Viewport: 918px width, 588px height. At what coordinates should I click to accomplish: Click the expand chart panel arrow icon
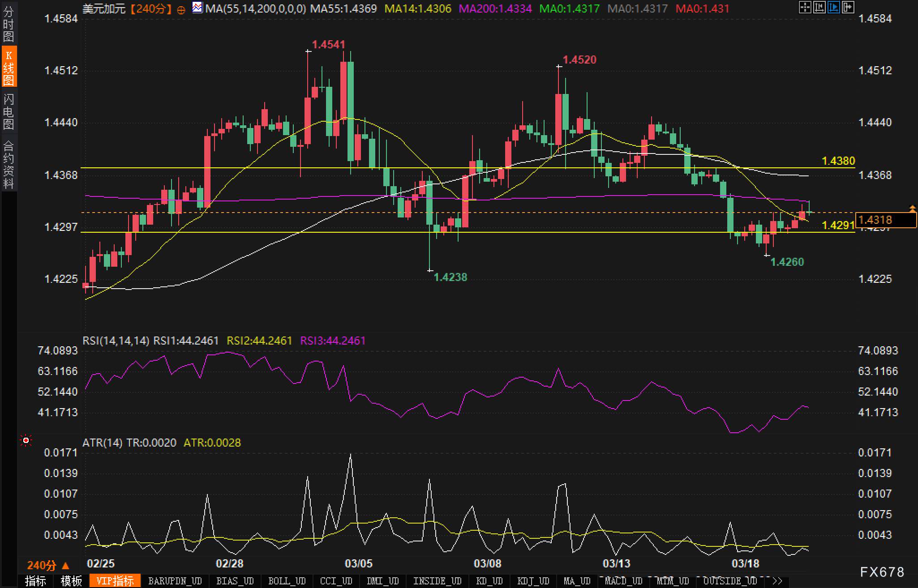848,7
